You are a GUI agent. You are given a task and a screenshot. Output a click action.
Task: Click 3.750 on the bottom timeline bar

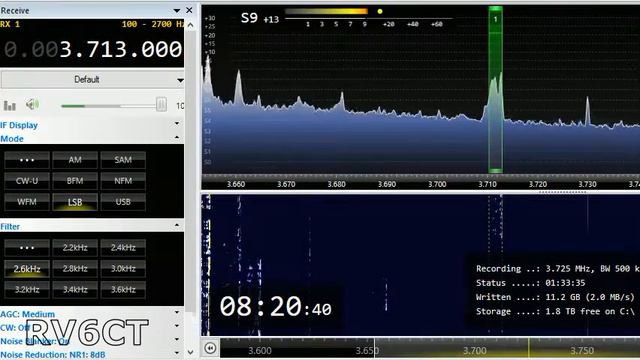[582, 351]
